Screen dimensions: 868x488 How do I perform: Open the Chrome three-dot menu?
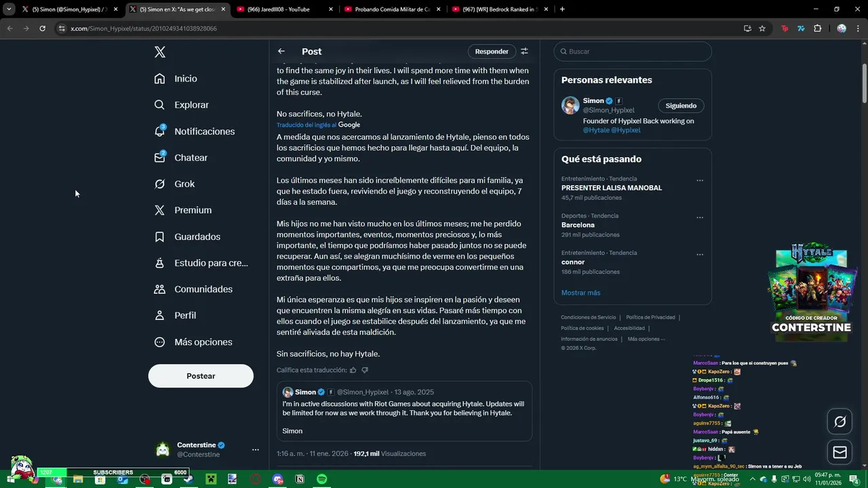pos(858,28)
